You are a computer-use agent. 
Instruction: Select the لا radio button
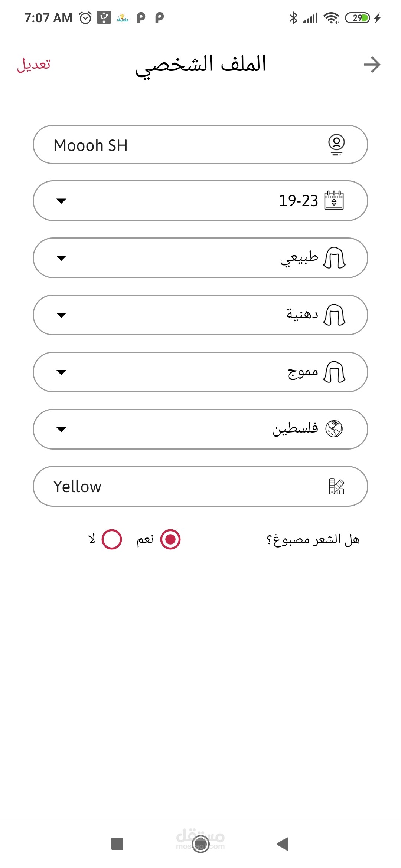112,539
